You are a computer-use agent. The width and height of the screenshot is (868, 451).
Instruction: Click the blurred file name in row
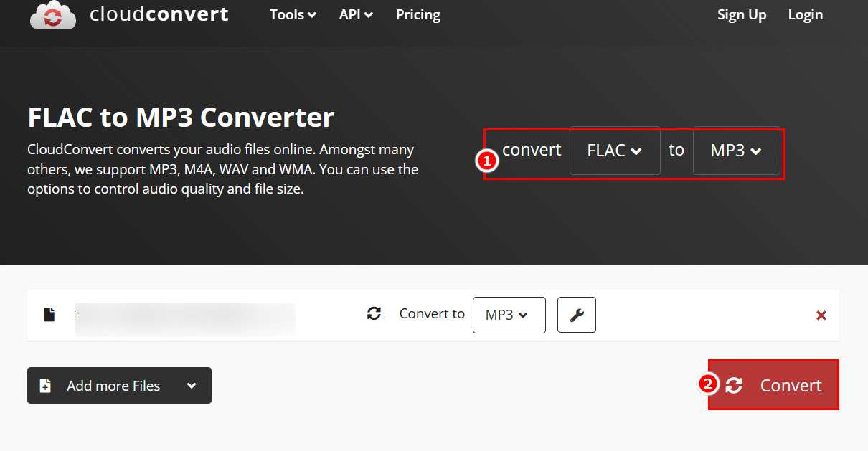pyautogui.click(x=185, y=319)
